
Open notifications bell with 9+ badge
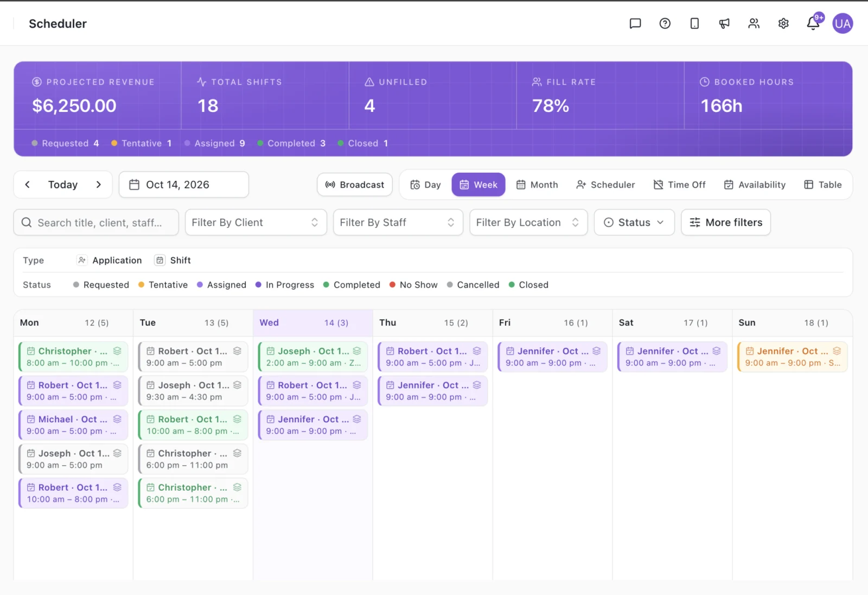coord(813,23)
